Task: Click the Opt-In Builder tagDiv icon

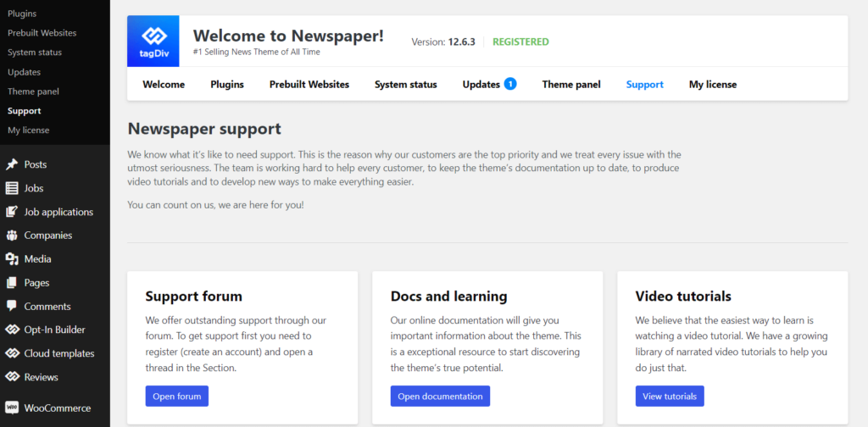Action: pyautogui.click(x=12, y=330)
